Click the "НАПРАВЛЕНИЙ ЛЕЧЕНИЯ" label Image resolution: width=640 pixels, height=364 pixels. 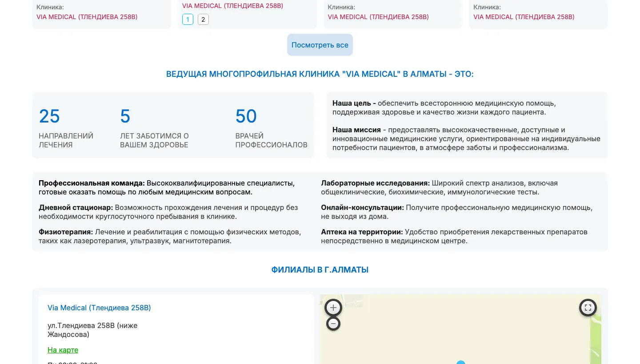66,140
